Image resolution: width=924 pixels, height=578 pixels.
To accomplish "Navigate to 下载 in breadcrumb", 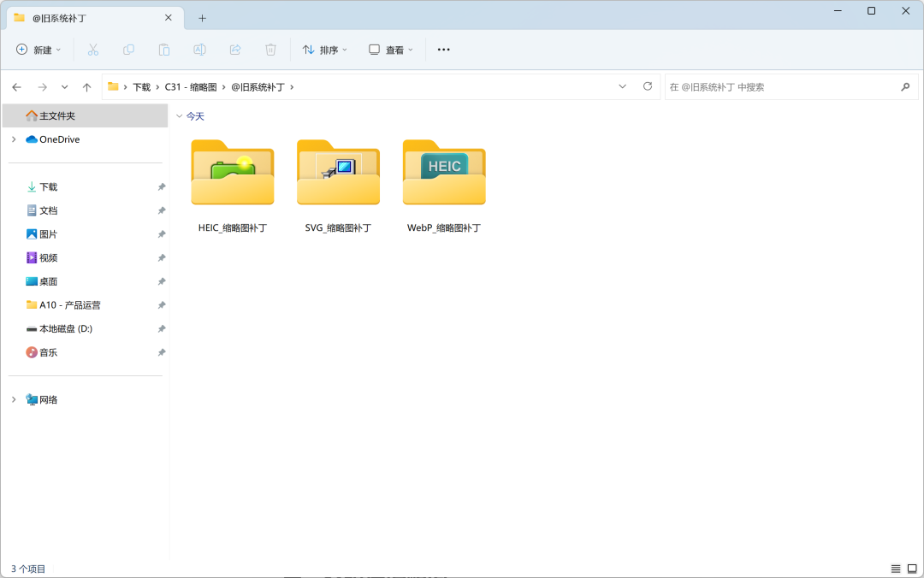I will [x=142, y=87].
